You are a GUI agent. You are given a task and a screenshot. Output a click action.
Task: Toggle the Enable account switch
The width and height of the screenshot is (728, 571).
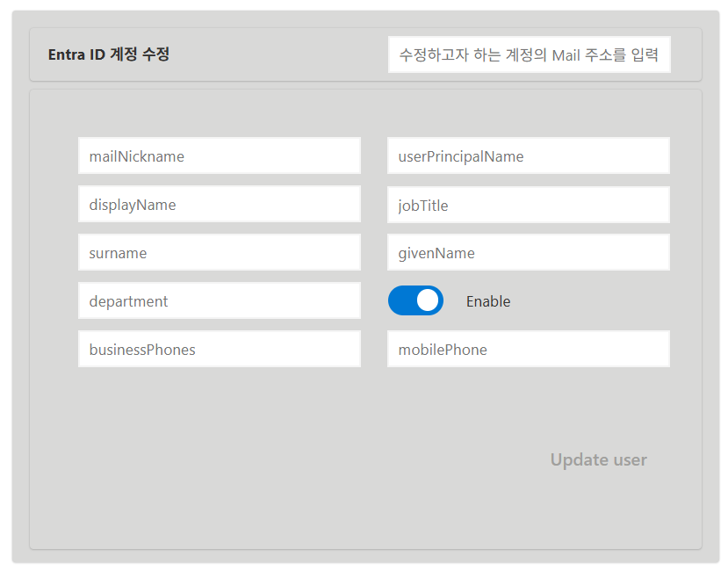415,300
